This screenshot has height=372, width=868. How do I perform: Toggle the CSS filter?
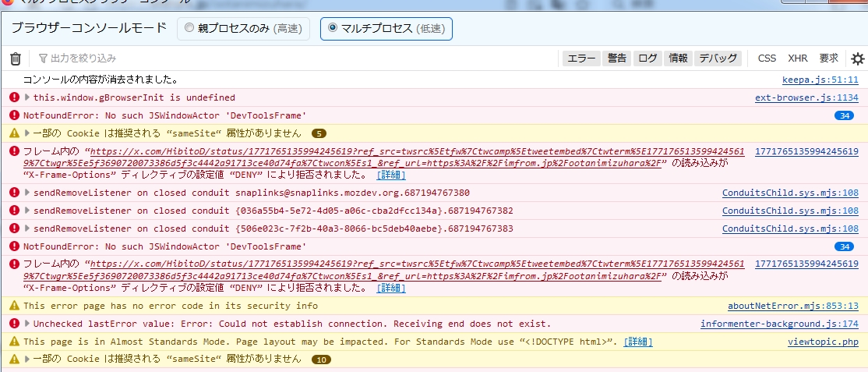(767, 58)
